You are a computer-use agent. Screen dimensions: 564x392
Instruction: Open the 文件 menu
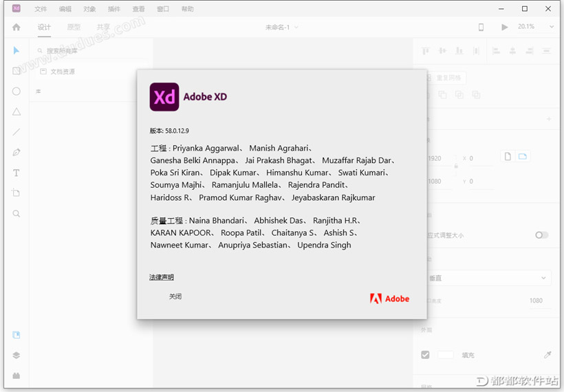pos(41,9)
